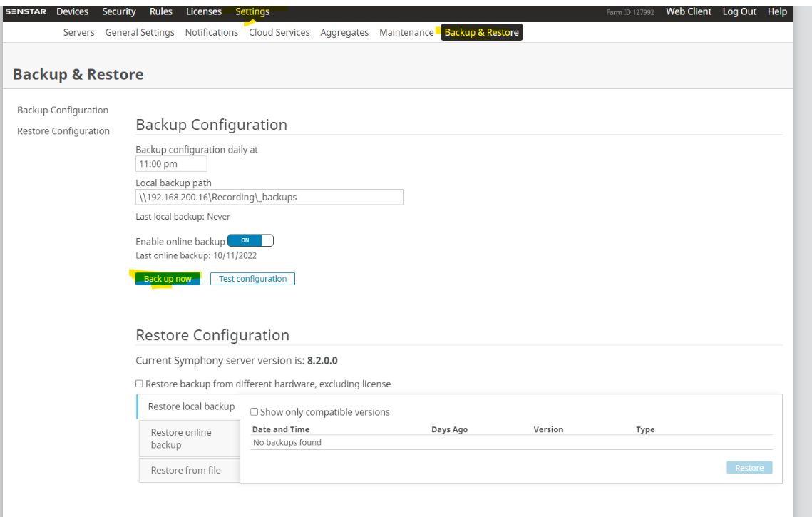Click Days Ago column header
Image resolution: width=812 pixels, height=517 pixels.
click(x=450, y=429)
